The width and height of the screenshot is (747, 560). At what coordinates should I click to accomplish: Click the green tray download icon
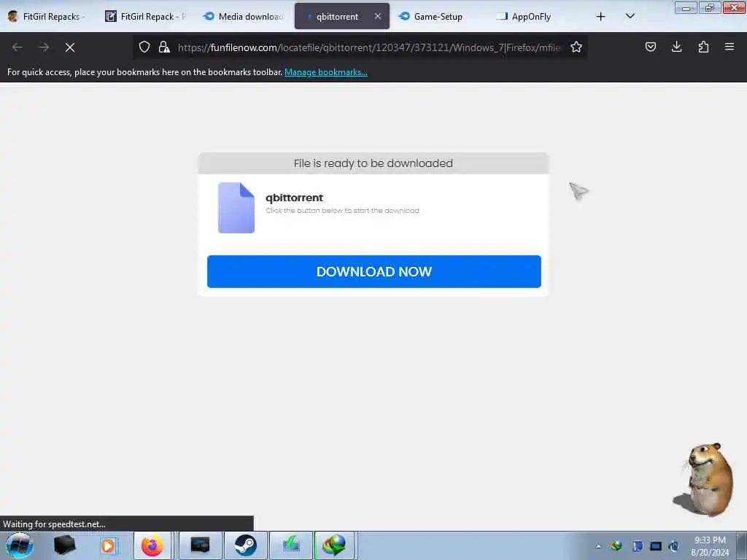coord(616,546)
